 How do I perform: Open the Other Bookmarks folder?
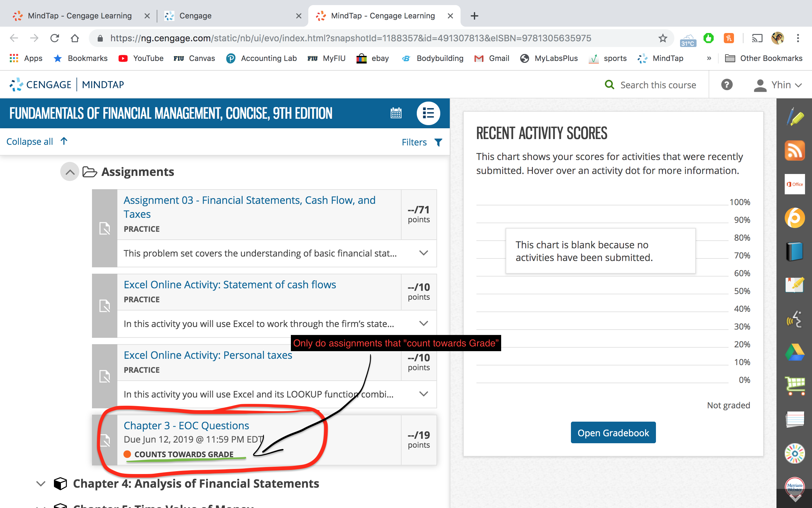[x=764, y=58]
